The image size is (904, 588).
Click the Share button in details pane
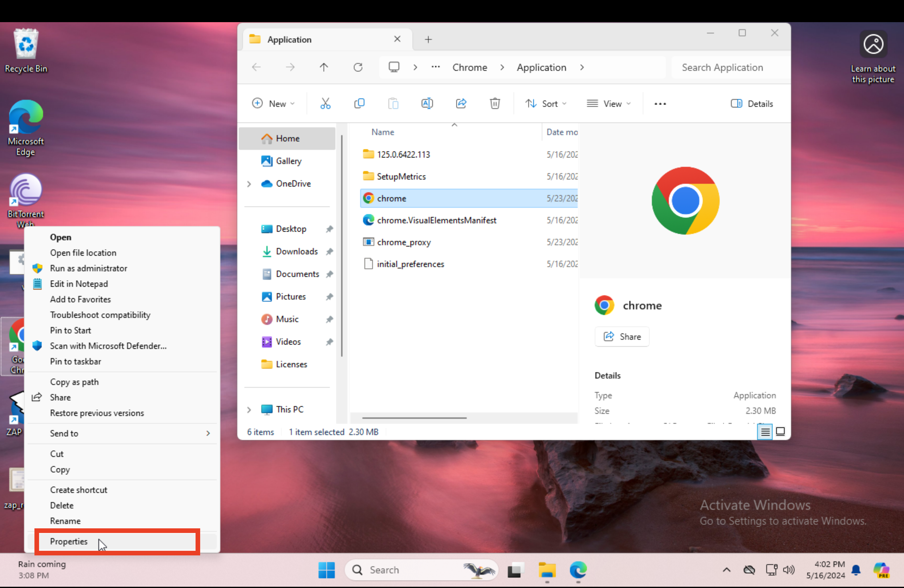(622, 336)
